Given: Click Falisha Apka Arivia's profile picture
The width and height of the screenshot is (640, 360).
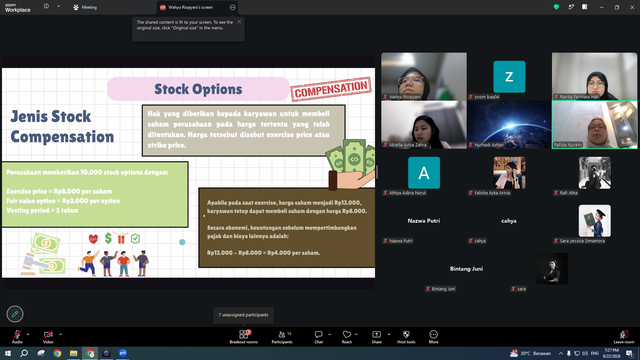Looking at the screenshot, I should click(x=509, y=173).
